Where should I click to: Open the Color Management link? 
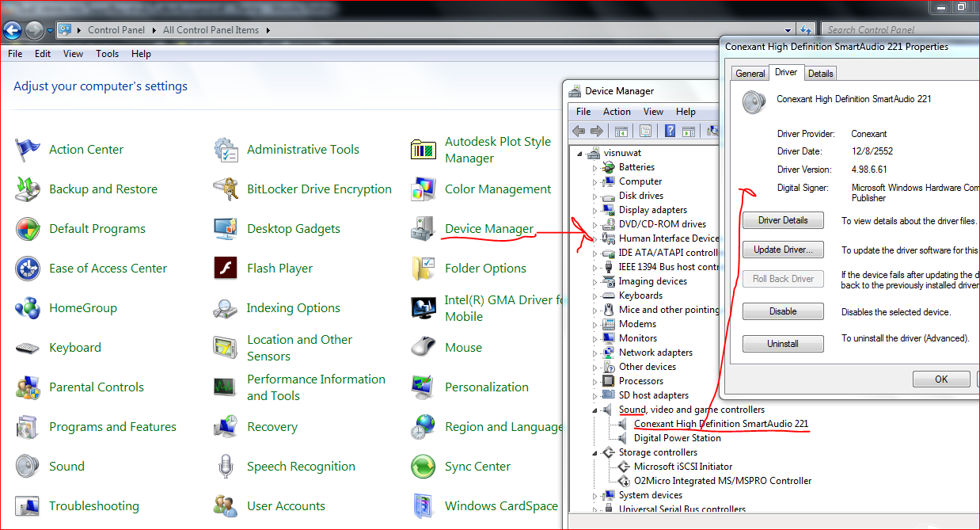click(x=498, y=189)
